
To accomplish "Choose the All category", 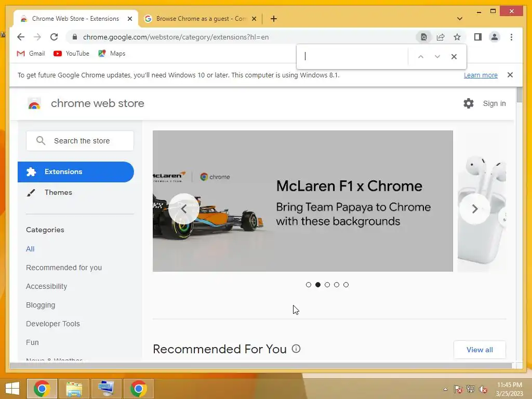I will pos(30,249).
